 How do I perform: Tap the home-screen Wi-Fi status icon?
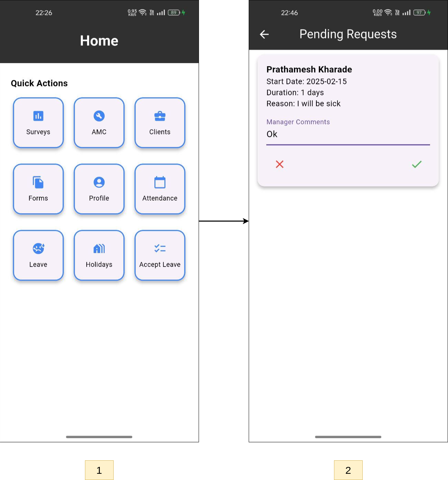pos(143,13)
